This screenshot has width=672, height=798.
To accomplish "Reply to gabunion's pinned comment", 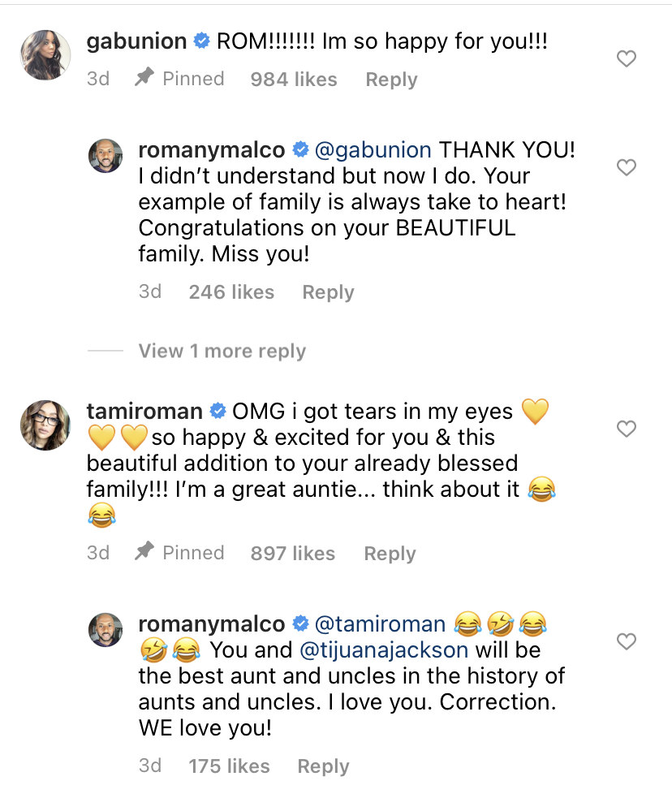I will pyautogui.click(x=391, y=80).
